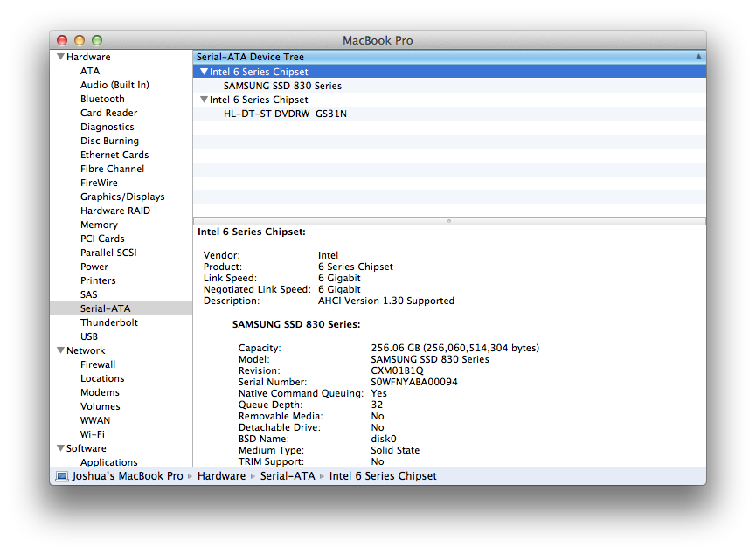Select Volumes under Network
Image resolution: width=756 pixels, height=554 pixels.
click(x=101, y=406)
